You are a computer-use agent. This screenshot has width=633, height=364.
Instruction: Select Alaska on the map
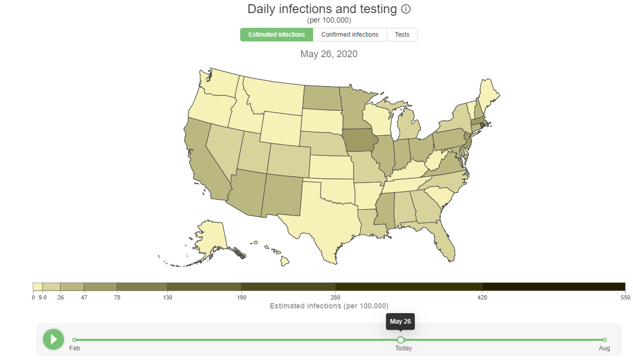coord(210,239)
